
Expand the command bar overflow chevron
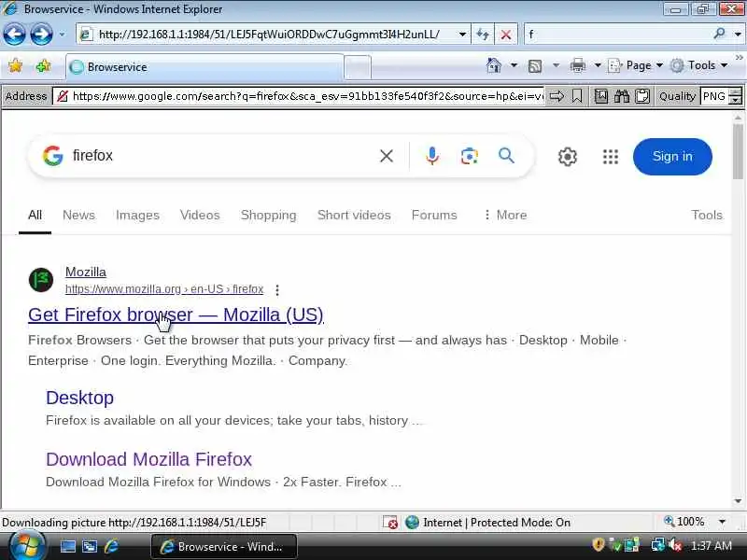click(x=740, y=57)
